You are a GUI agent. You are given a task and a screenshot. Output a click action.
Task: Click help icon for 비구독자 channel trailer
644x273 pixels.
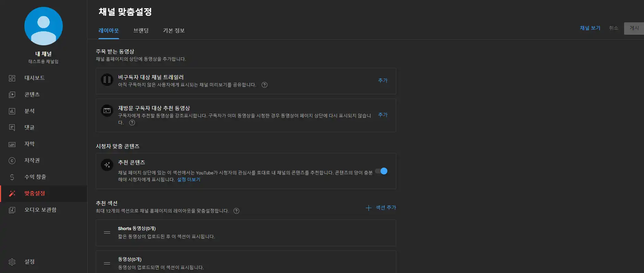[x=265, y=85]
